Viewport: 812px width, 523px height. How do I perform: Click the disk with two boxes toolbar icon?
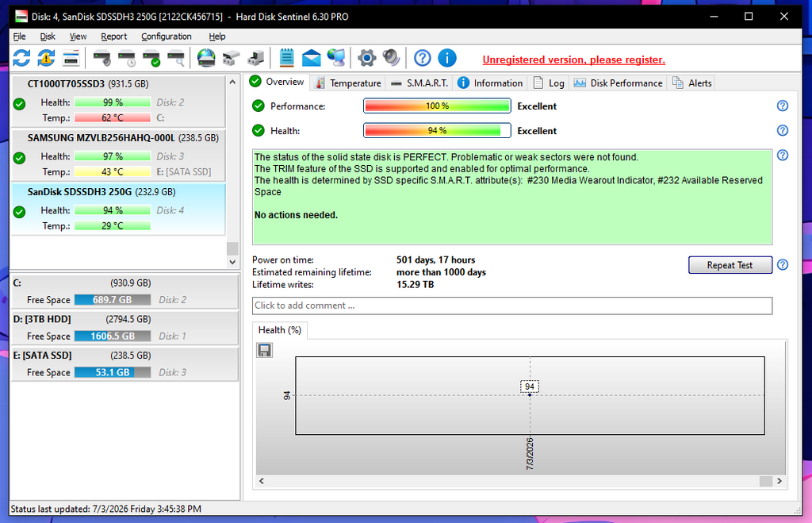(231, 58)
